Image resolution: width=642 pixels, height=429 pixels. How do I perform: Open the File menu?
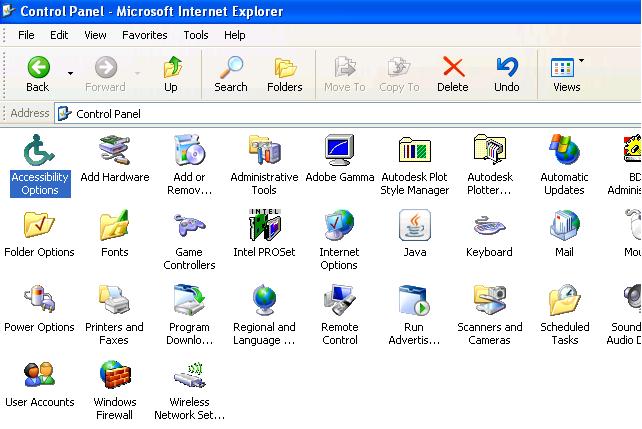point(26,35)
